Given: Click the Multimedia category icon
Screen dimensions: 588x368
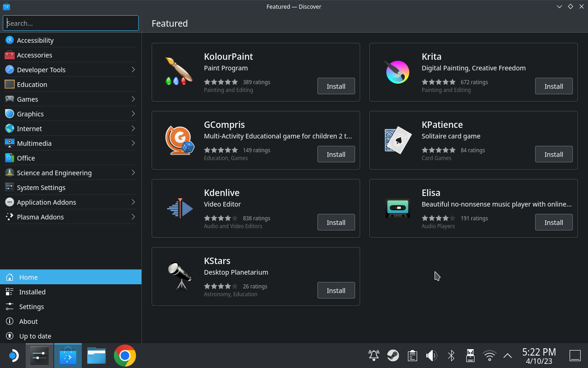Looking at the screenshot, I should click(10, 144).
